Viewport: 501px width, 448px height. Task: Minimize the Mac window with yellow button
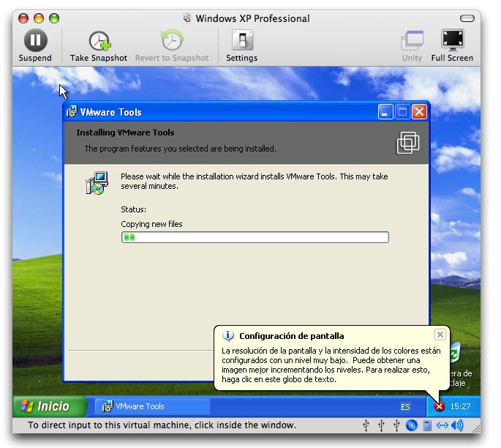39,18
